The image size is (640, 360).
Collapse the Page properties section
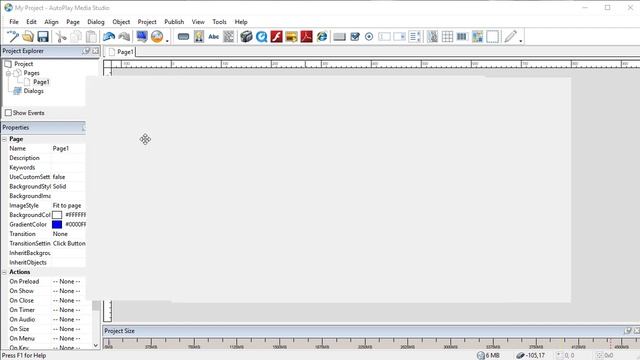[x=4, y=139]
